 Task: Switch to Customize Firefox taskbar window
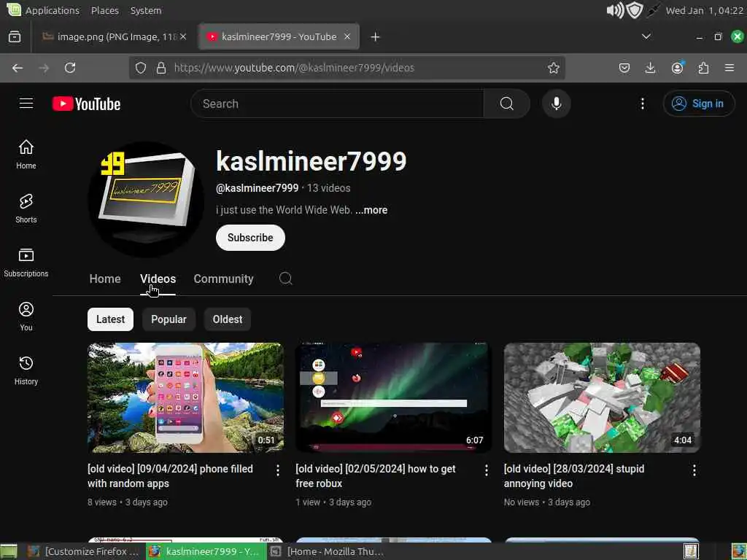tap(83, 551)
